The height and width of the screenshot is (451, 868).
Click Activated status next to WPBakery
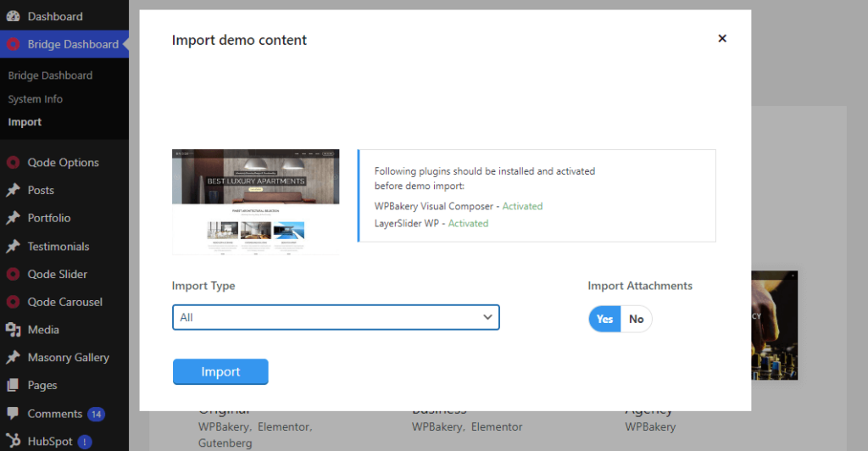tap(522, 206)
